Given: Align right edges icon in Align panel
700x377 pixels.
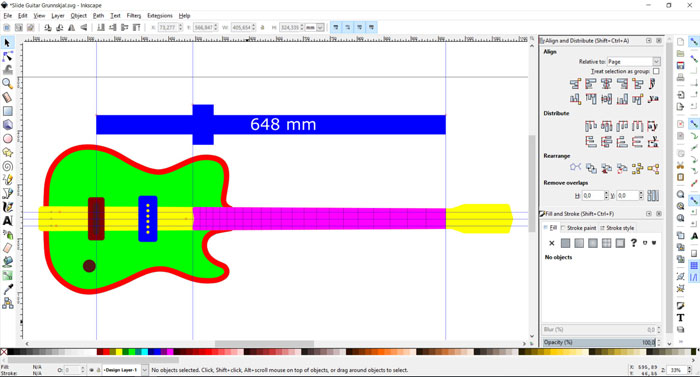Looking at the screenshot, I should [622, 84].
